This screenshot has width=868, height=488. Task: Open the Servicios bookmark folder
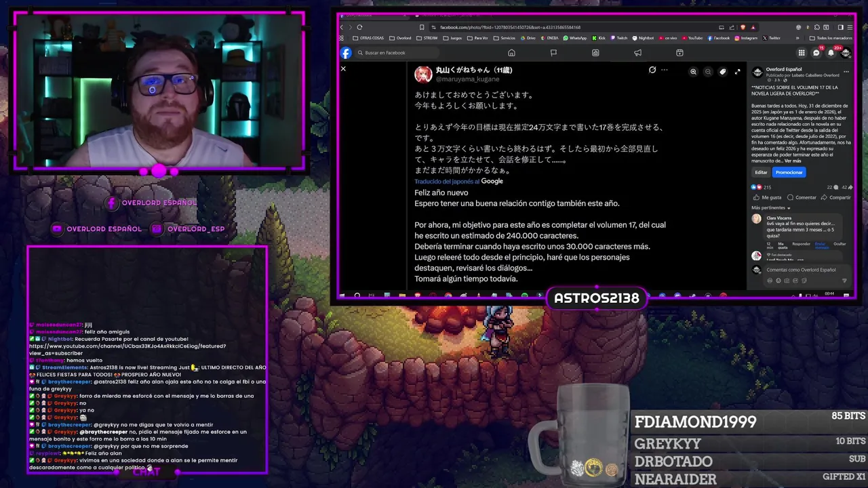[x=505, y=38]
